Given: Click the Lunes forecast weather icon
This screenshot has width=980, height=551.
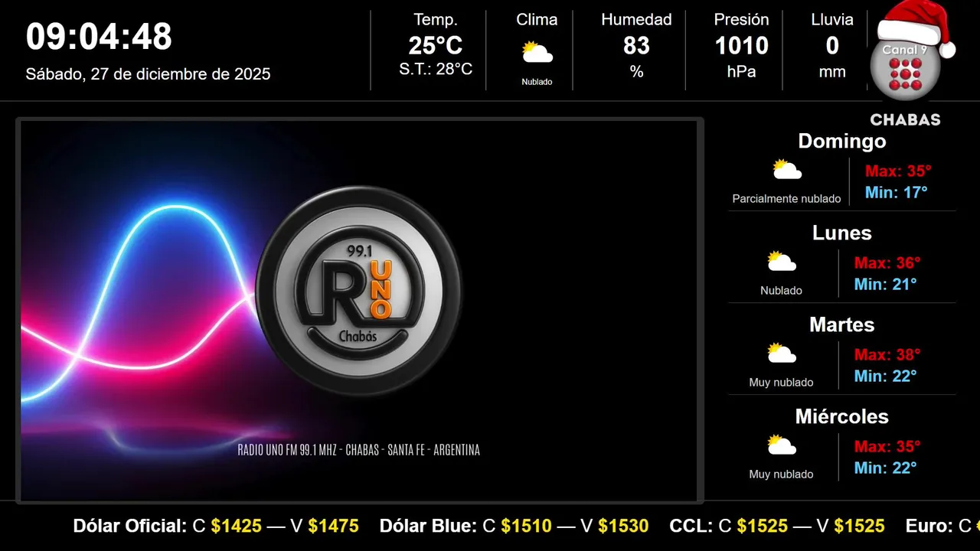Looking at the screenshot, I should 782,262.
